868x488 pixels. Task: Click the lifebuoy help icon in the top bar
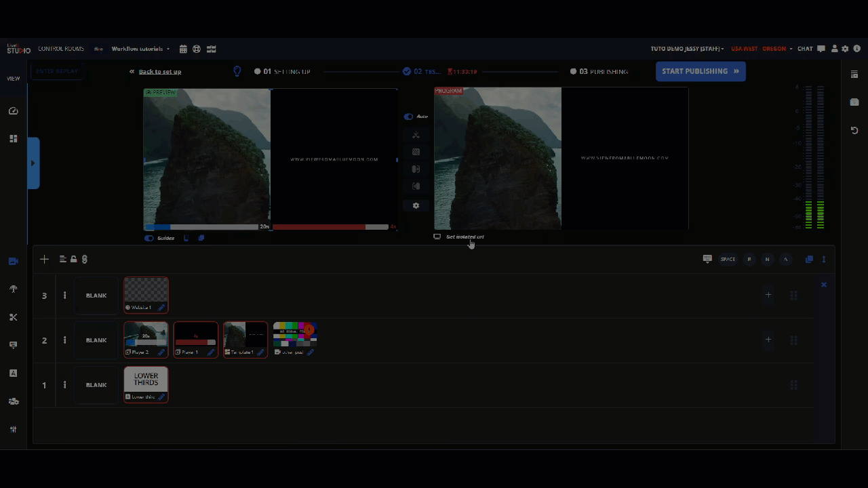point(197,49)
